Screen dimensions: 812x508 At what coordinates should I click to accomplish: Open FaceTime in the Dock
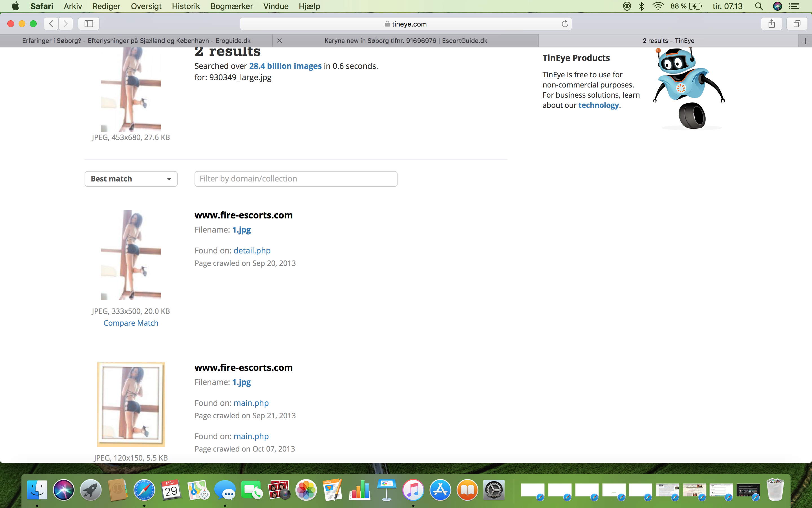point(252,490)
